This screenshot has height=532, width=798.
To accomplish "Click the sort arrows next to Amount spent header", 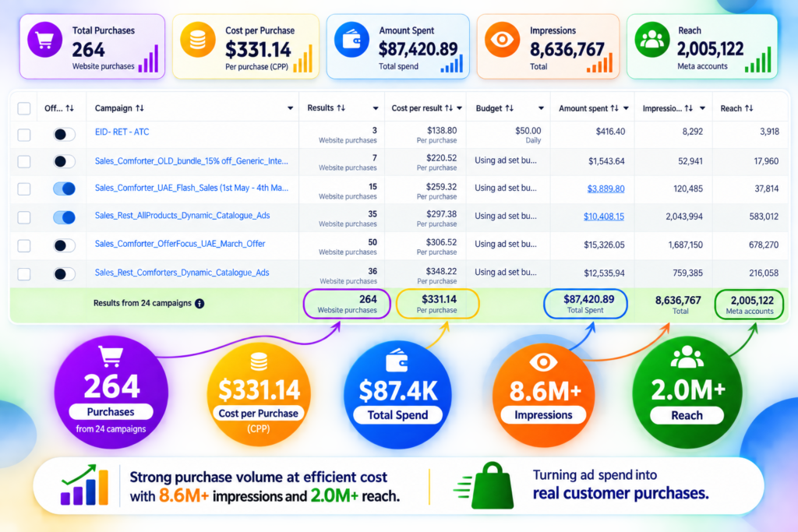I will click(614, 108).
